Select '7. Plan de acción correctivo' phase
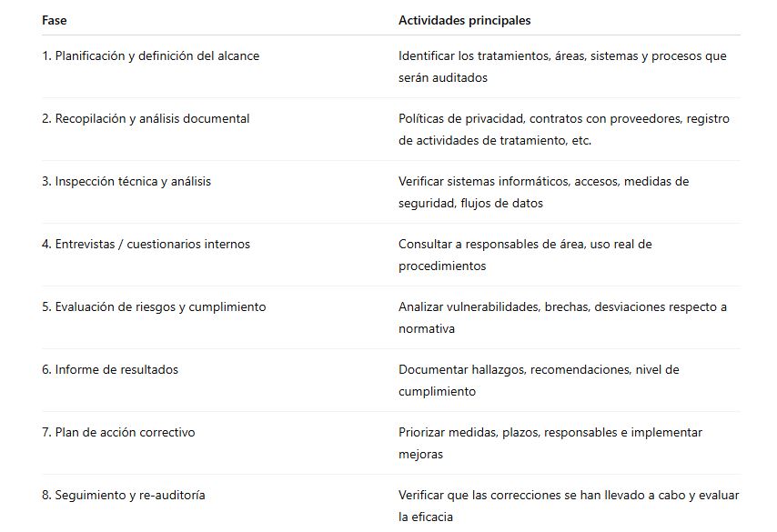This screenshot has width=777, height=532. point(118,432)
